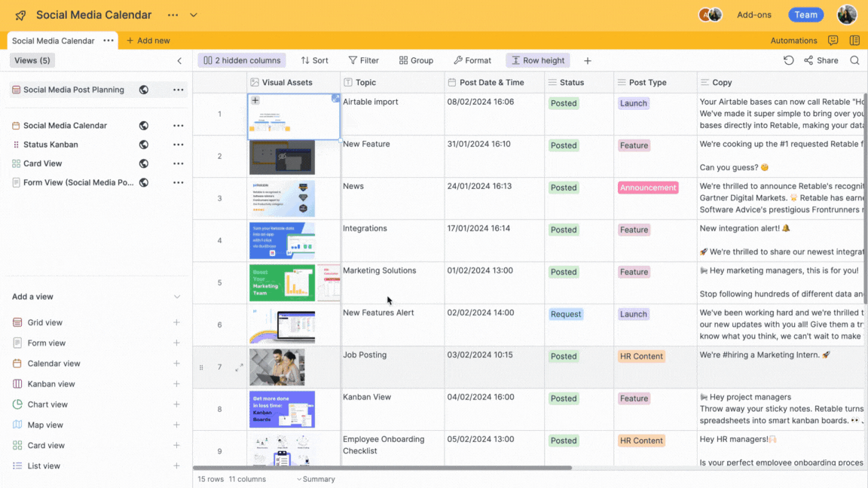Open the Format options
Viewport: 868px width, 488px height.
point(472,60)
